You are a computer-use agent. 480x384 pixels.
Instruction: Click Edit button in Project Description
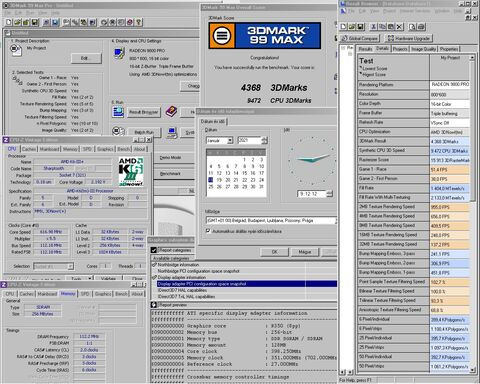[x=86, y=58]
